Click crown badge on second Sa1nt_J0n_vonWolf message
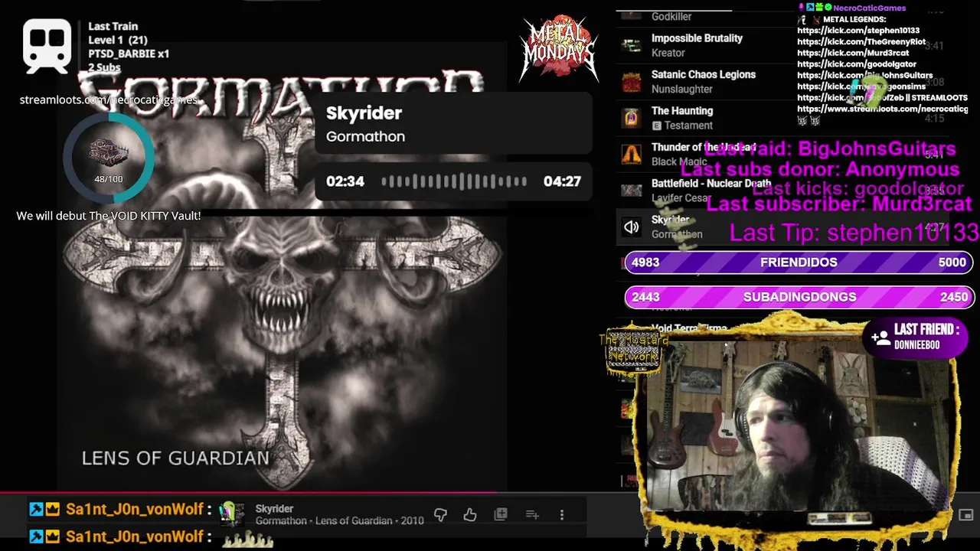Image resolution: width=980 pixels, height=551 pixels. pyautogui.click(x=52, y=536)
